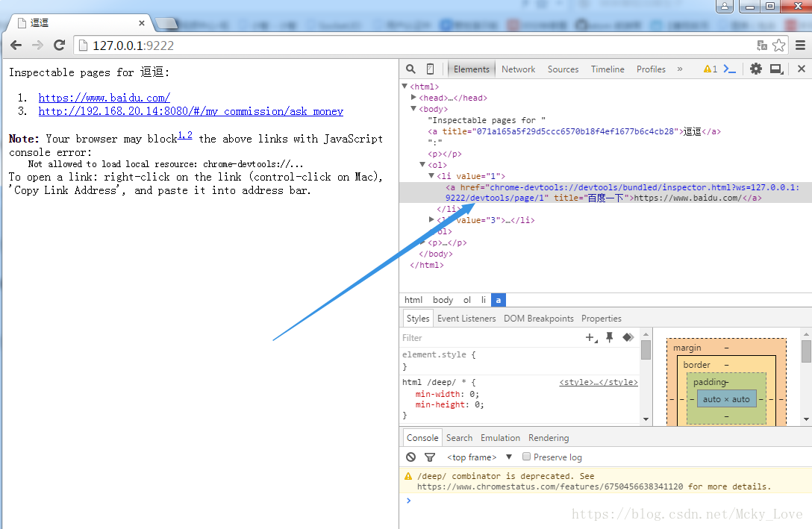Switch to the Timeline panel
Image resolution: width=812 pixels, height=529 pixels.
click(x=608, y=69)
